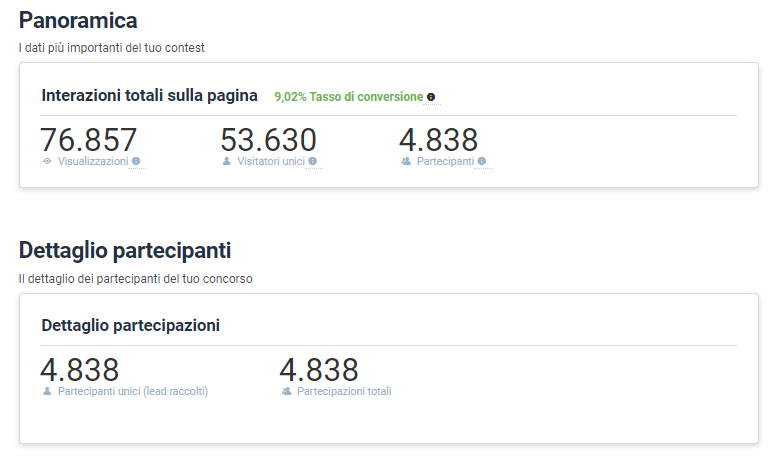Click the person icon for Visitatori unici
The height and width of the screenshot is (460, 782).
[x=226, y=161]
